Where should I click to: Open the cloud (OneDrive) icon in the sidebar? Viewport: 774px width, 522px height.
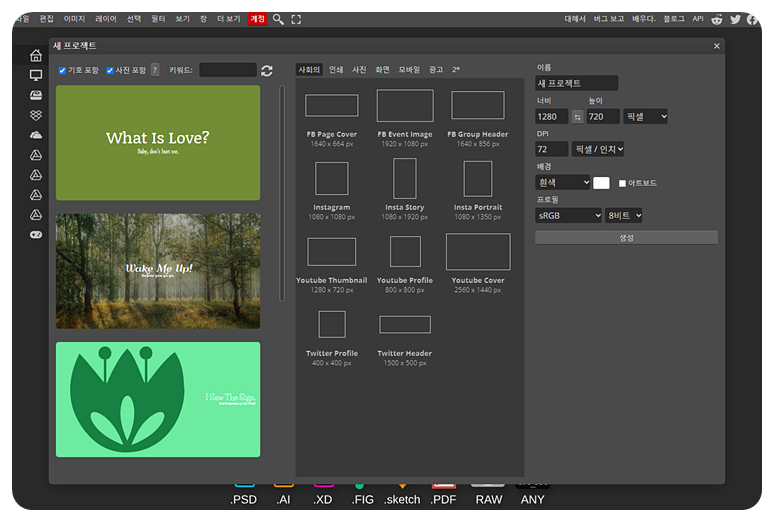pyautogui.click(x=36, y=135)
